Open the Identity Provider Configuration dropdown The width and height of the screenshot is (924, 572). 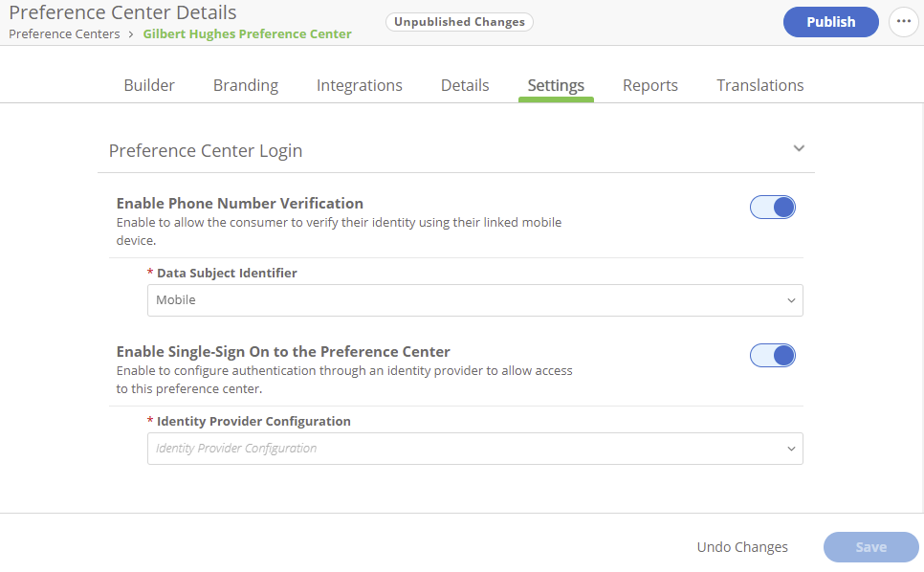791,448
